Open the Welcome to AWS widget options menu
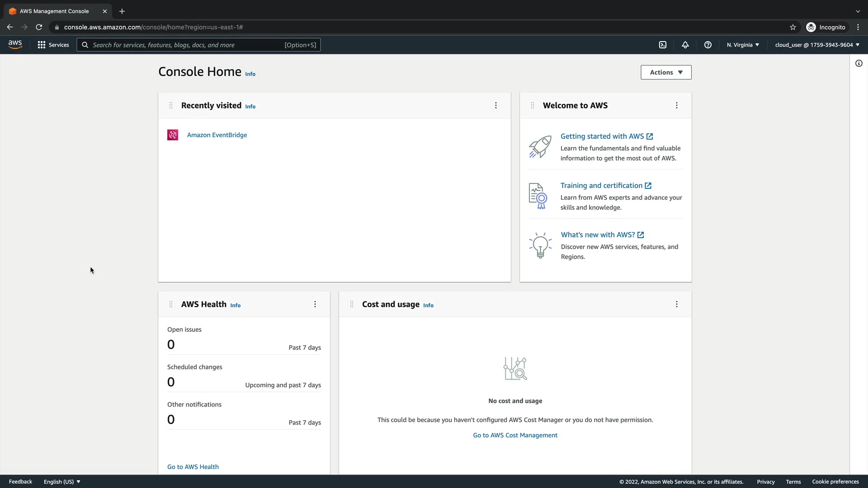 click(x=677, y=105)
